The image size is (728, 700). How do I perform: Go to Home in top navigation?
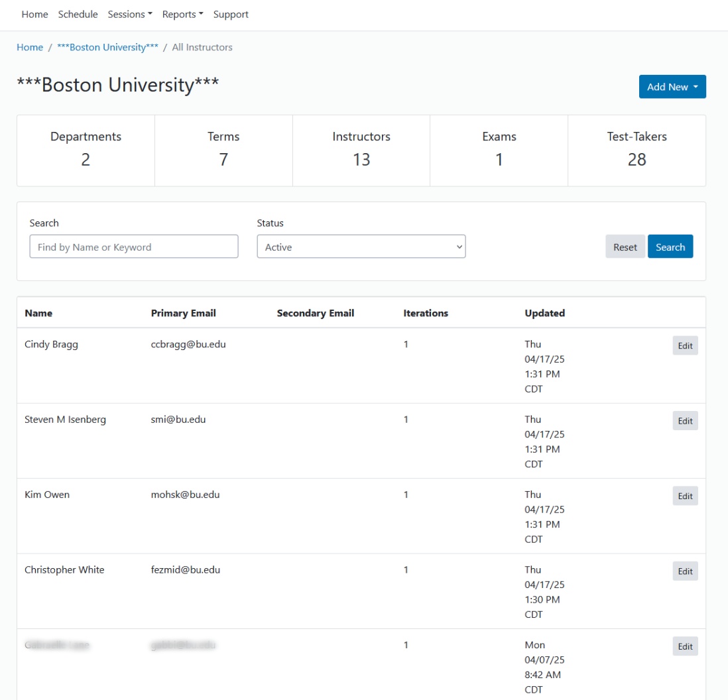point(34,15)
